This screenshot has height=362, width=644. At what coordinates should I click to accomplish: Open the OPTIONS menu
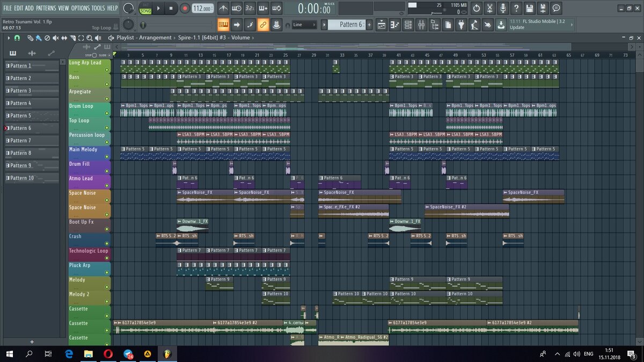[80, 8]
